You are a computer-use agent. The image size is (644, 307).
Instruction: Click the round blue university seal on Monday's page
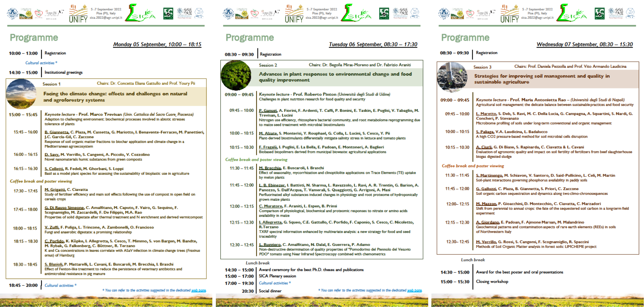(x=13, y=13)
